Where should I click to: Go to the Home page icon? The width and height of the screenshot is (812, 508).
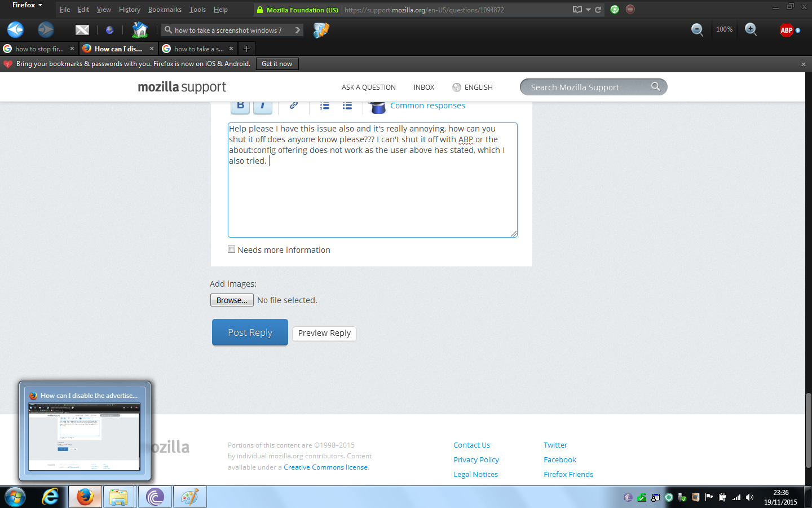point(140,30)
